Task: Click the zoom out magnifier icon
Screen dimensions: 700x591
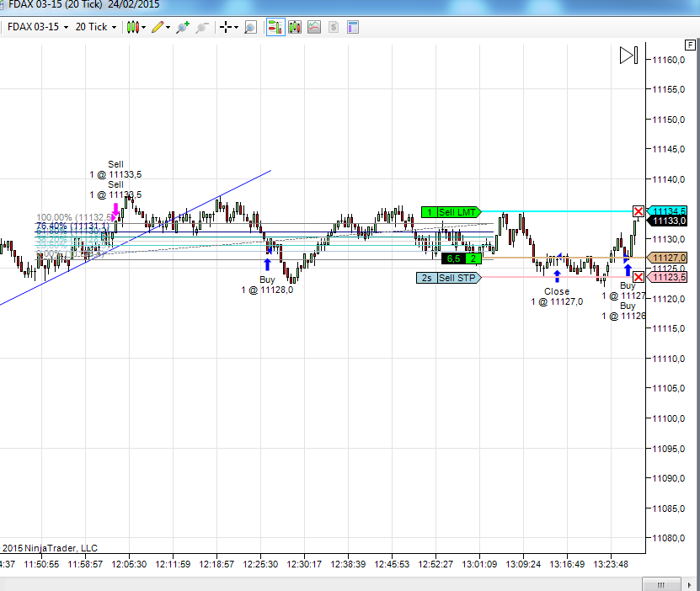Action: [202, 27]
